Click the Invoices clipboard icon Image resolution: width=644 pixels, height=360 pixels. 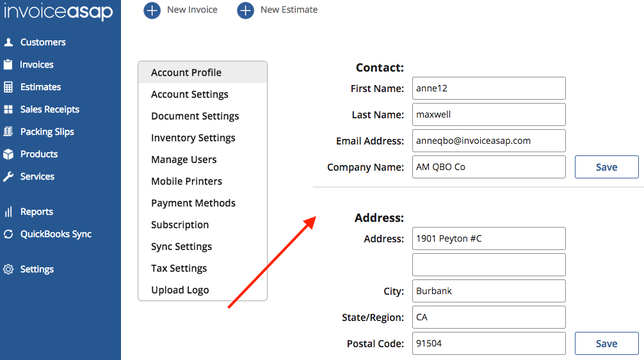(8, 65)
